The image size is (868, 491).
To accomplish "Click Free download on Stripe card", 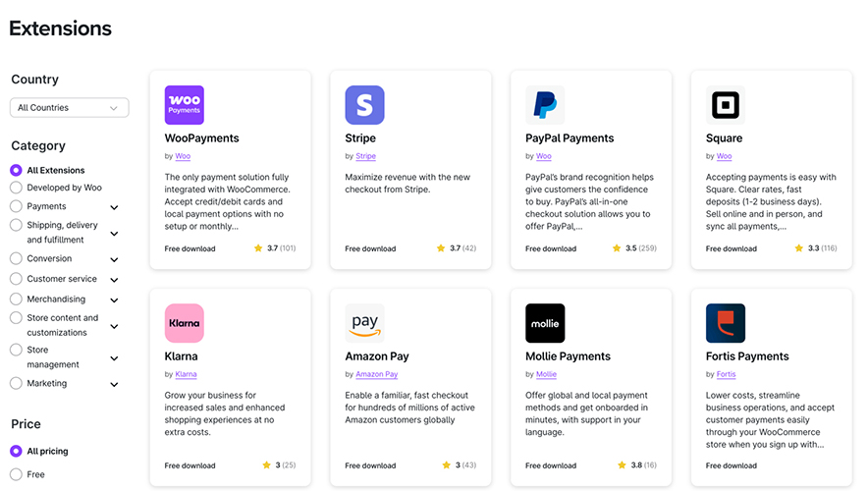I will point(370,248).
